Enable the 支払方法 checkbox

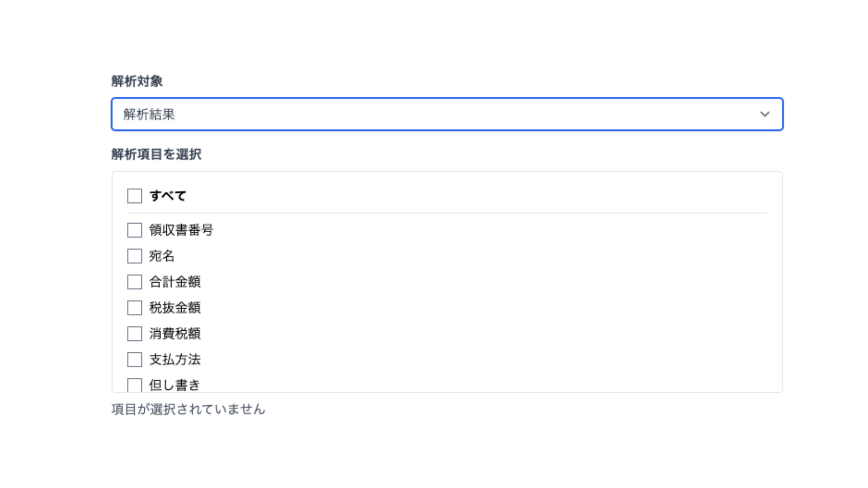coord(135,360)
